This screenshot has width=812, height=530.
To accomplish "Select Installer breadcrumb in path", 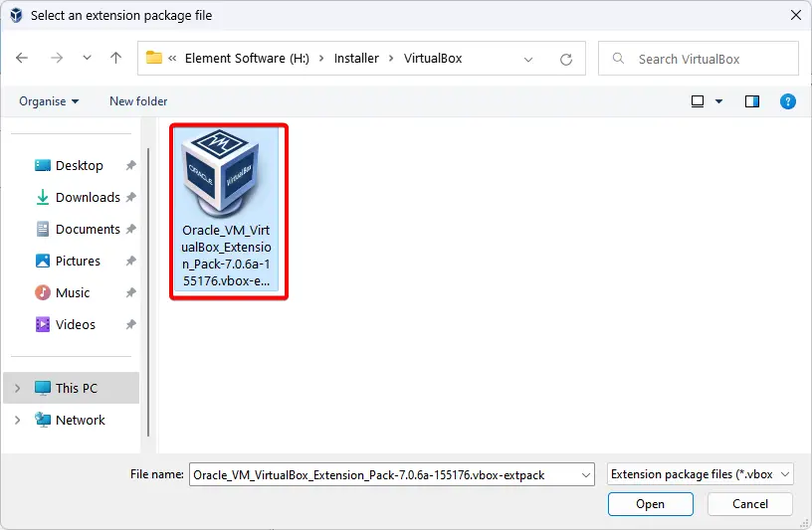I will 356,59.
